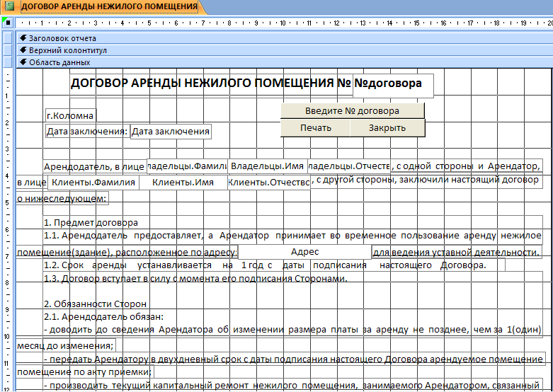Click the Верхний колонтитул section selector on vertical ruler
Screen dimensions: 553x392
coord(8,50)
